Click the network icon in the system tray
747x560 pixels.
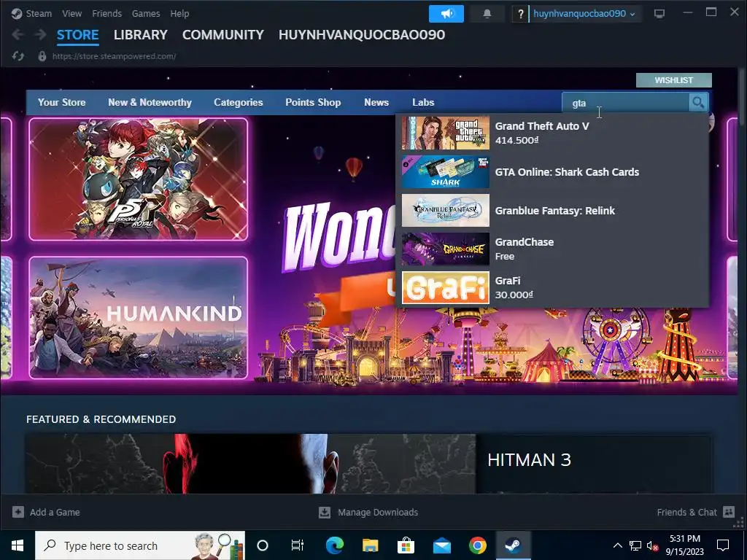(x=635, y=545)
